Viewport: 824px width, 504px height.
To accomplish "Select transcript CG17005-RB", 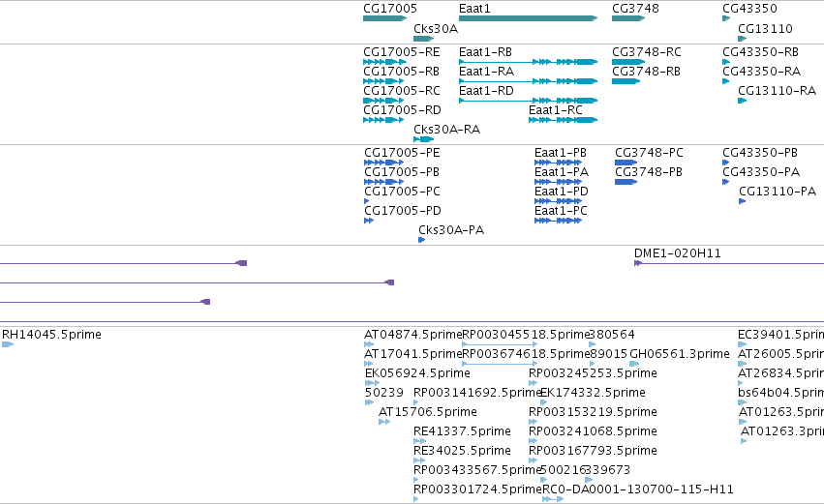I will [x=401, y=72].
